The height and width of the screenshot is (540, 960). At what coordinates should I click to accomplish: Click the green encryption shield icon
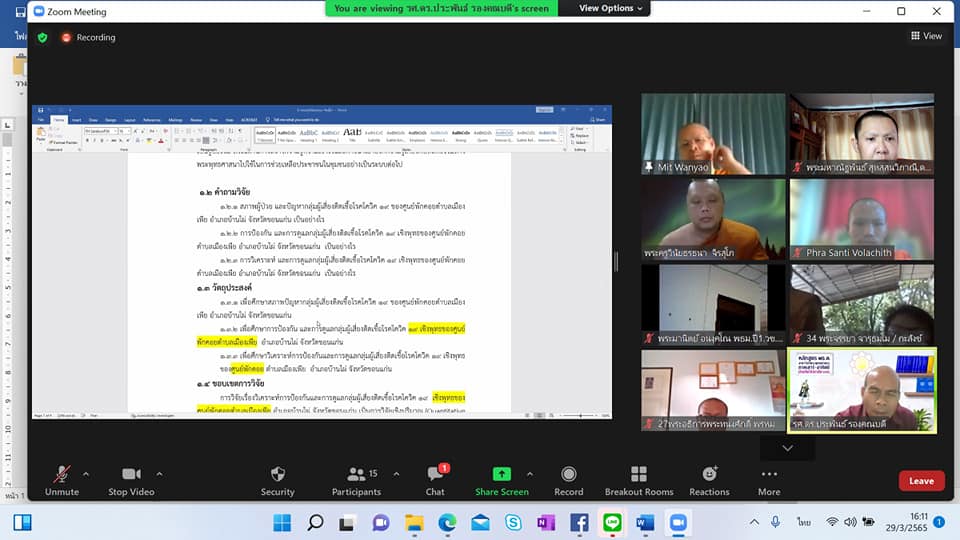click(43, 37)
